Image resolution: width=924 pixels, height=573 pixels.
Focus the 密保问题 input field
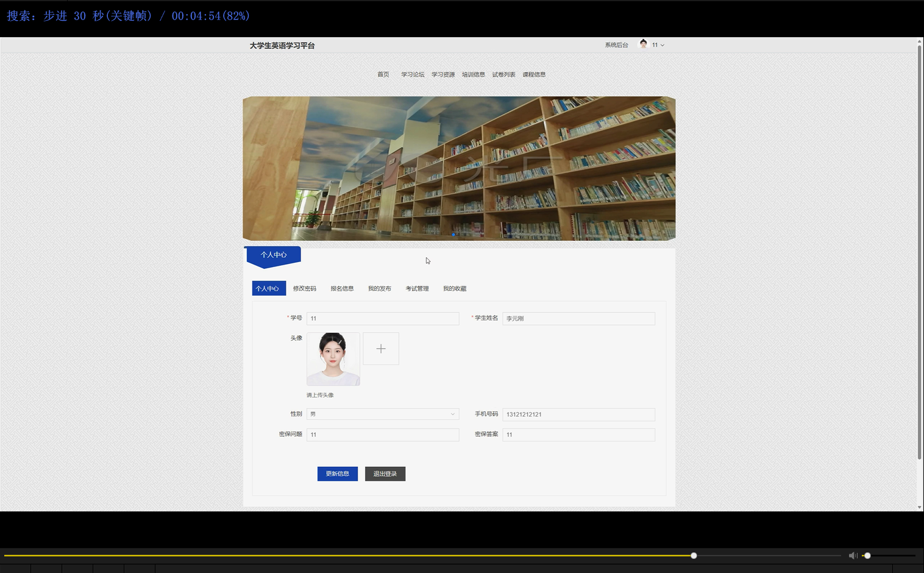point(383,435)
